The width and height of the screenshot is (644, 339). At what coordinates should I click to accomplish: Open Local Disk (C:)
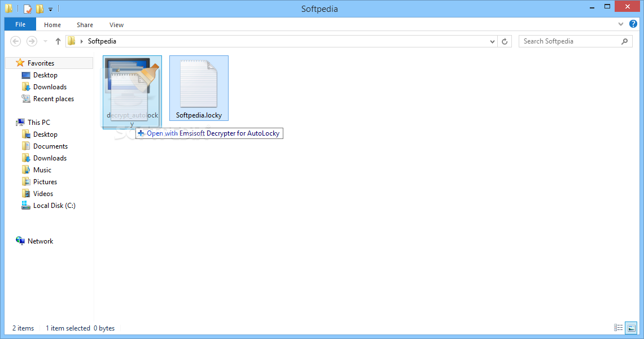(x=54, y=206)
